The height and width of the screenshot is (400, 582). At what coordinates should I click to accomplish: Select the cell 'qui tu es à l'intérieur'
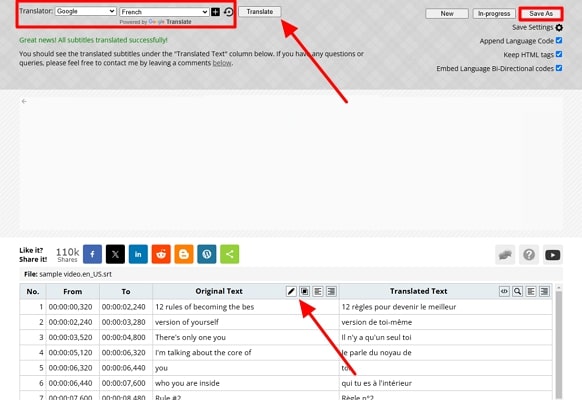(x=445, y=383)
